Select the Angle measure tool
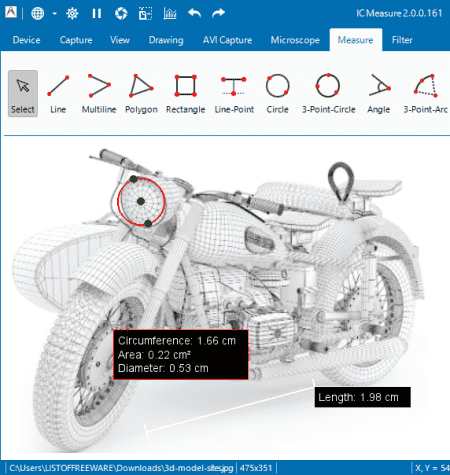Viewport: 450px width, 475px height. pos(379,94)
